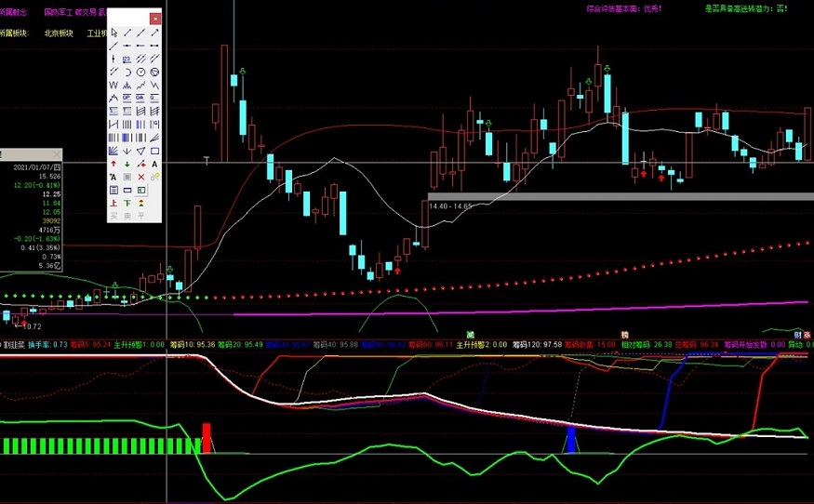Select the W-shaped wave tool
814x504 pixels.
tap(113, 86)
